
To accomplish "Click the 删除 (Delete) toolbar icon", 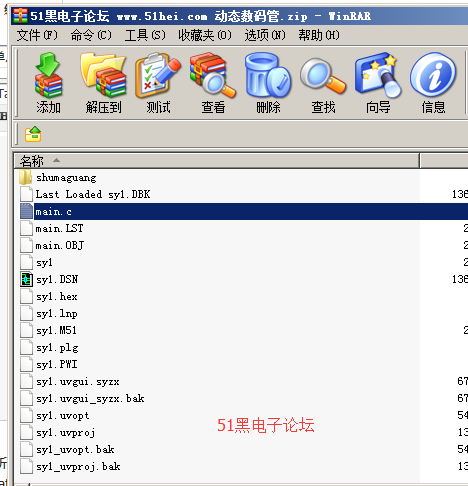I will (x=268, y=75).
